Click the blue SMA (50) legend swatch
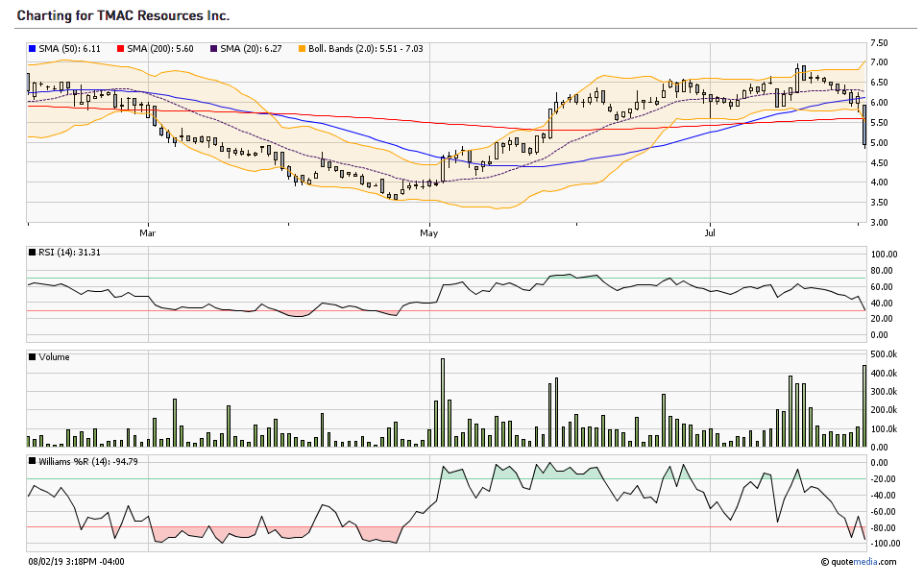 click(33, 49)
